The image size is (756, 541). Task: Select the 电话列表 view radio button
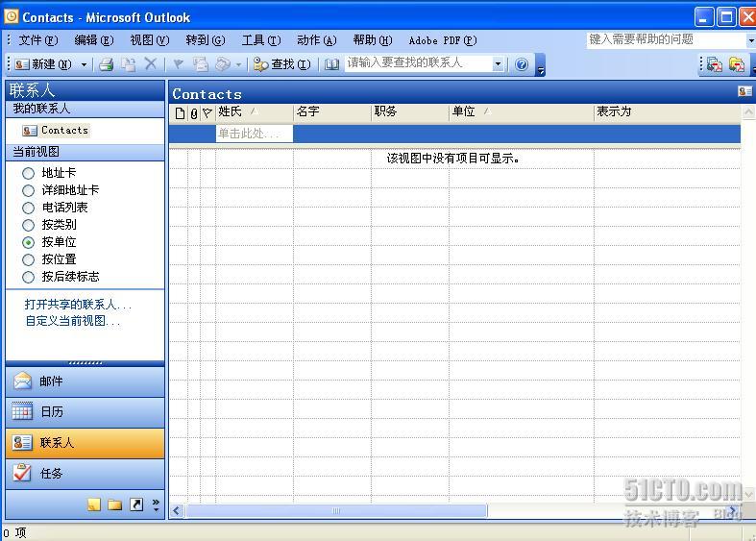tap(29, 208)
